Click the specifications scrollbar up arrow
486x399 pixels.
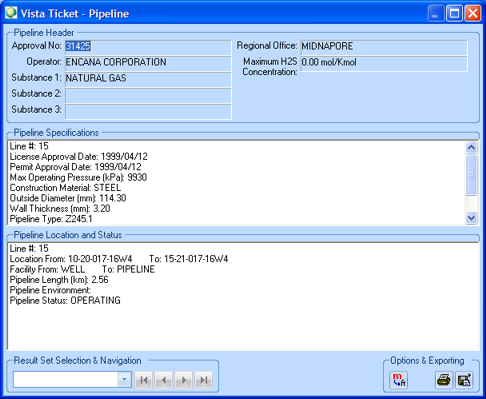click(471, 147)
